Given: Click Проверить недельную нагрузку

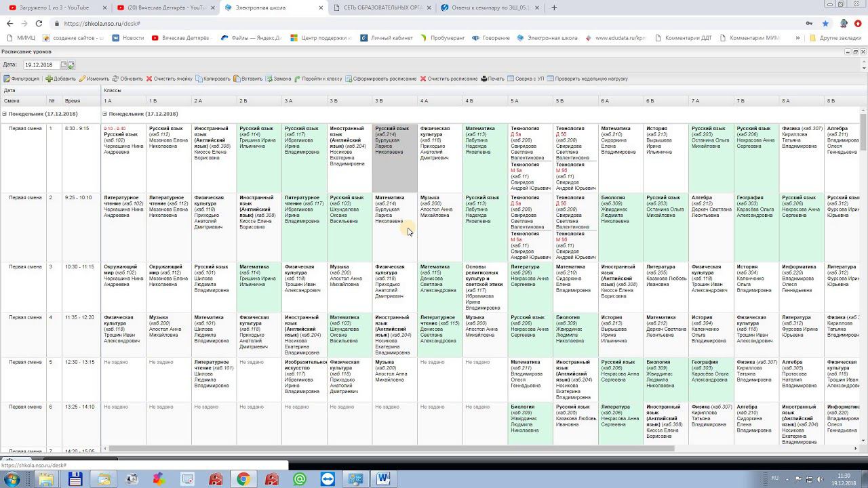Looking at the screenshot, I should click(587, 79).
